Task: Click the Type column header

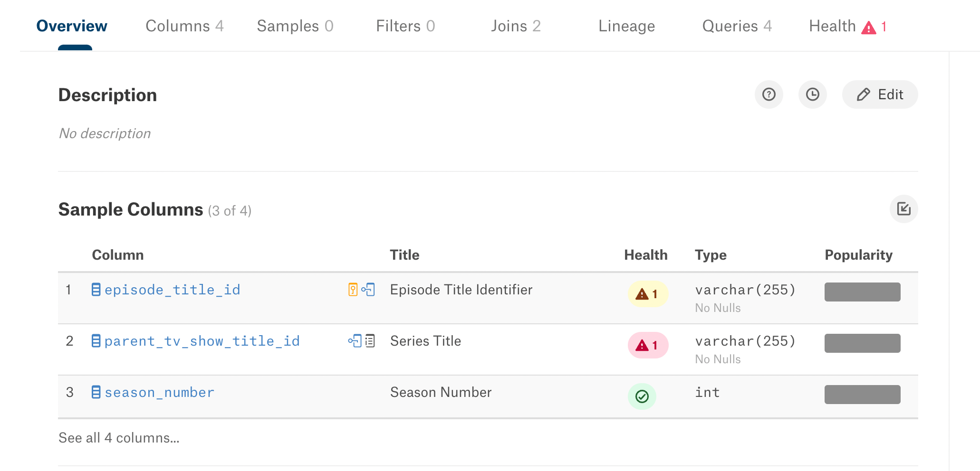Action: (711, 255)
